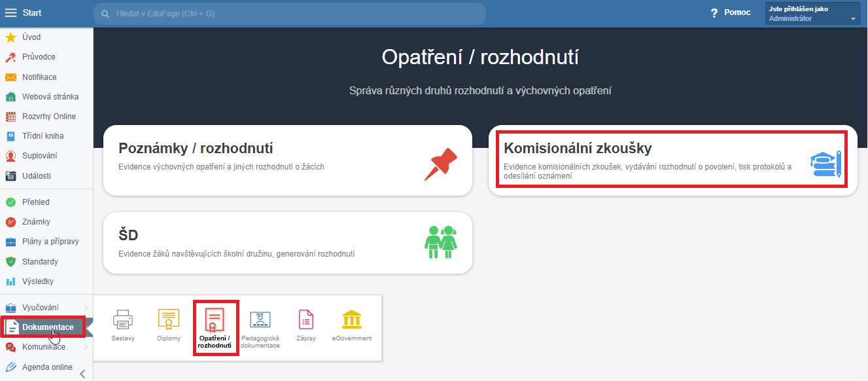Click the Úvod star icon
868x381 pixels.
(x=10, y=37)
